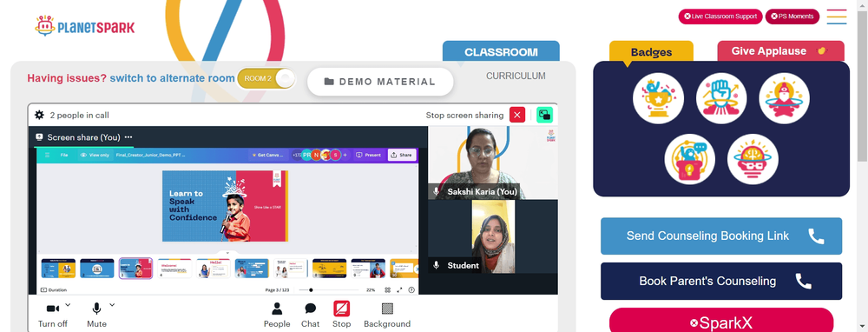The width and height of the screenshot is (868, 332).
Task: Select slide thumbnail 2
Action: coord(97,269)
